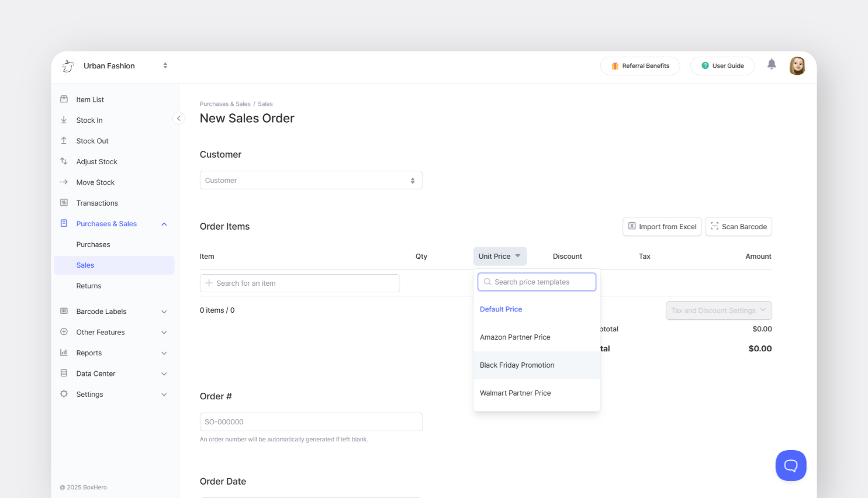Open the notification bell
This screenshot has width=868, height=498.
click(x=771, y=64)
